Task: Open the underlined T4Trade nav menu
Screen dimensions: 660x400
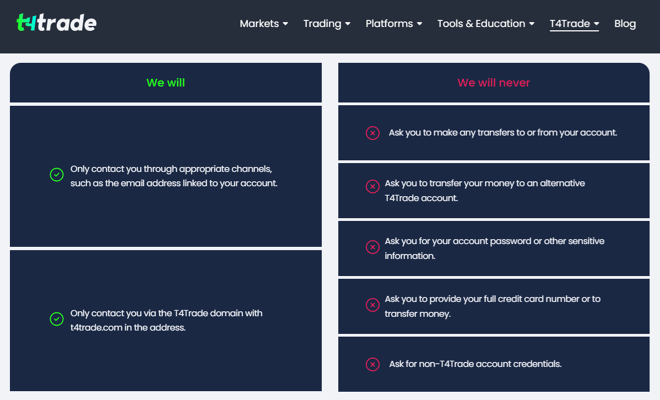Action: [574, 24]
